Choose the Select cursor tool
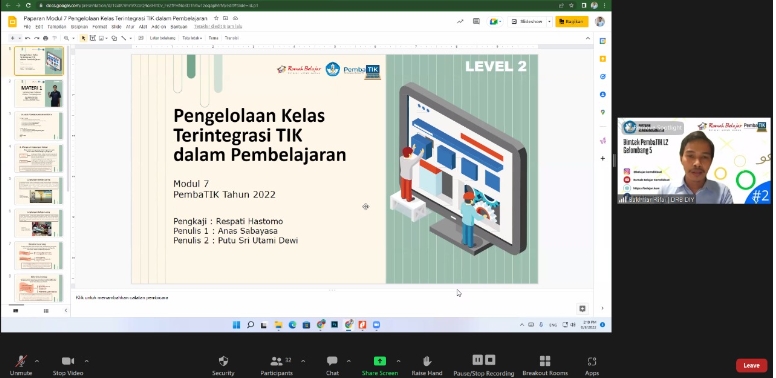 pos(83,38)
